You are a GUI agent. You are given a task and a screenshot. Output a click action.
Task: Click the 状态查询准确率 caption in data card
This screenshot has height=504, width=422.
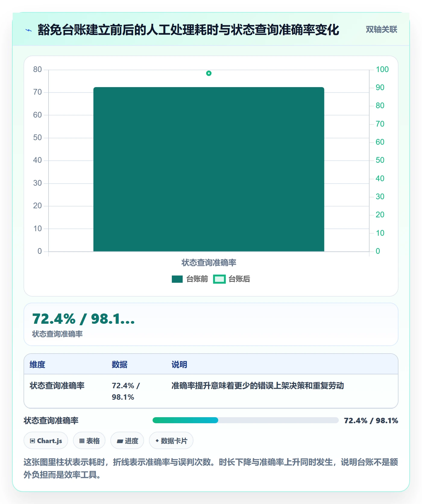click(57, 334)
